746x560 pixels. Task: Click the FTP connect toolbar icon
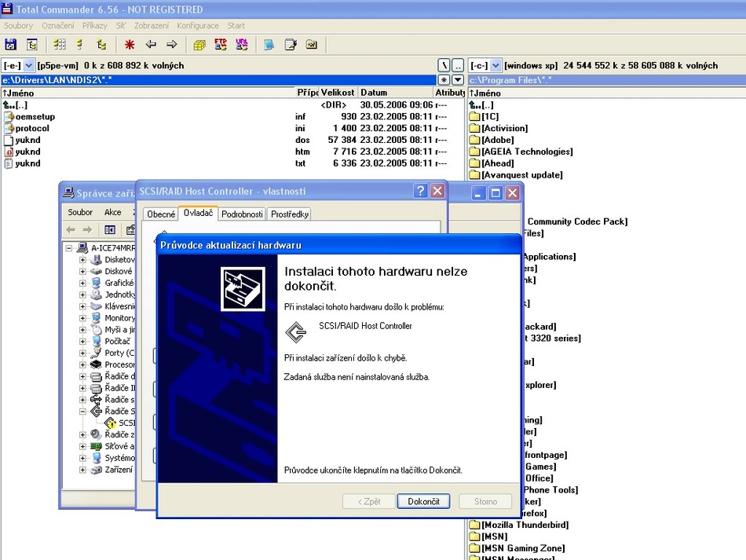pyautogui.click(x=221, y=45)
